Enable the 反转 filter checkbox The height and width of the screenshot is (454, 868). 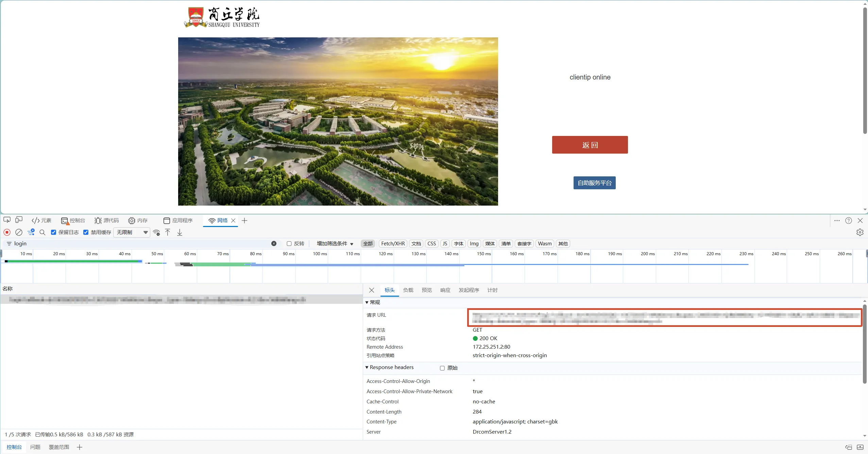click(x=289, y=244)
